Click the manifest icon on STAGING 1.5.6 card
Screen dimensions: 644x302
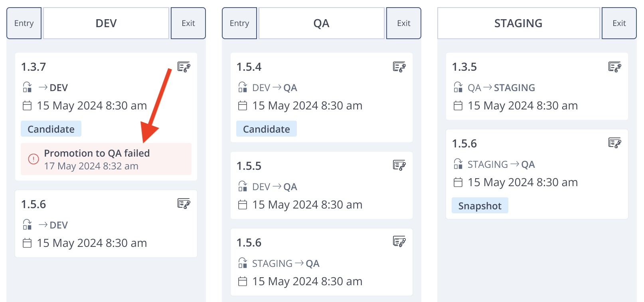(614, 143)
